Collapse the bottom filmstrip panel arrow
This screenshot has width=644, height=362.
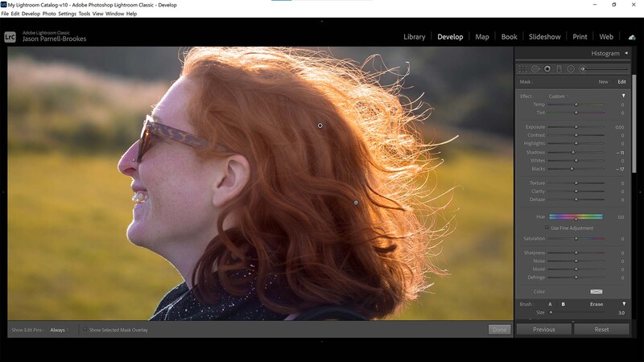click(322, 341)
